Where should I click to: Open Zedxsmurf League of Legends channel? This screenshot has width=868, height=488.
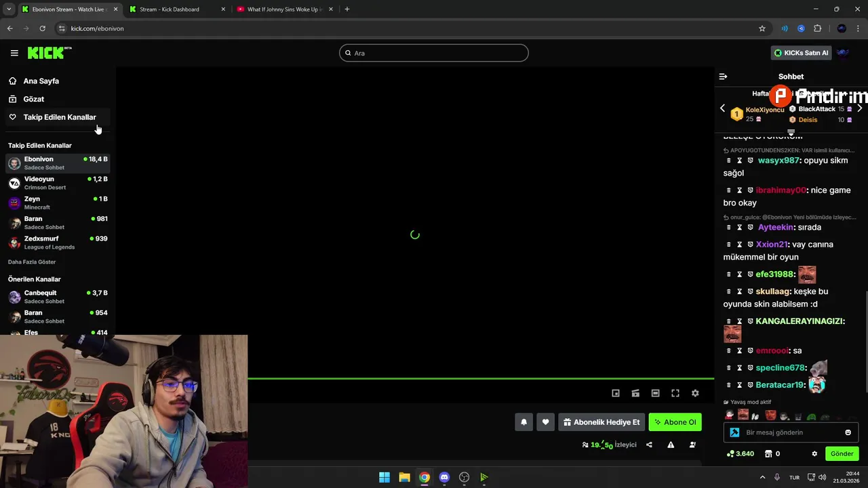pos(58,243)
